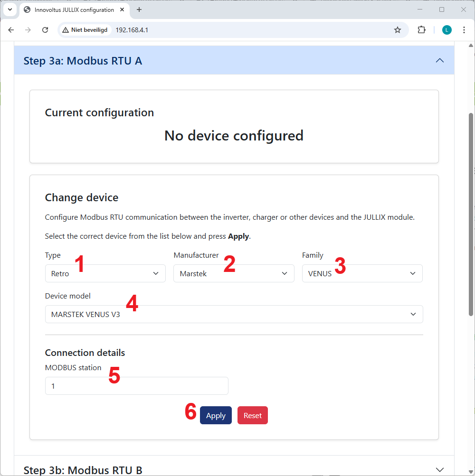
Task: Reload the page with refresh icon
Action: point(45,30)
